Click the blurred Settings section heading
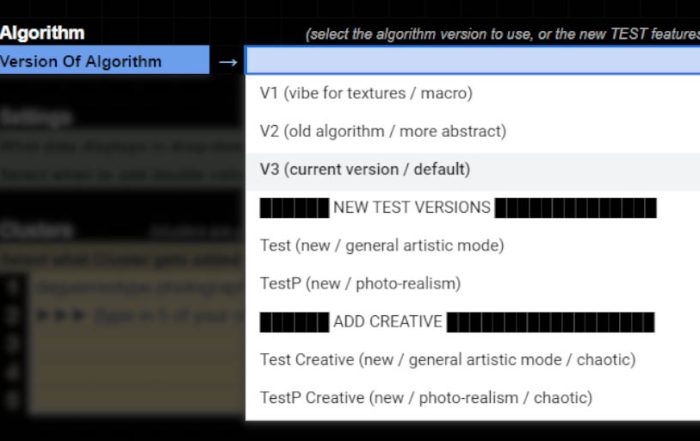 pos(37,117)
